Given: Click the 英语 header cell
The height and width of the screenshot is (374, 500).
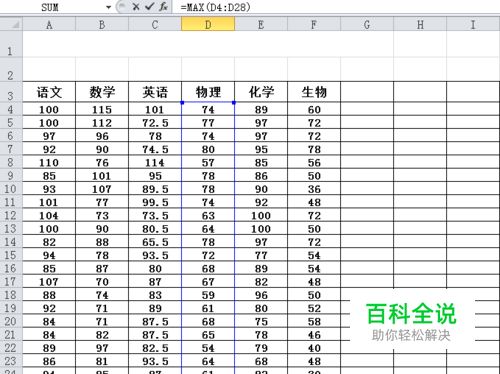Looking at the screenshot, I should pos(155,92).
